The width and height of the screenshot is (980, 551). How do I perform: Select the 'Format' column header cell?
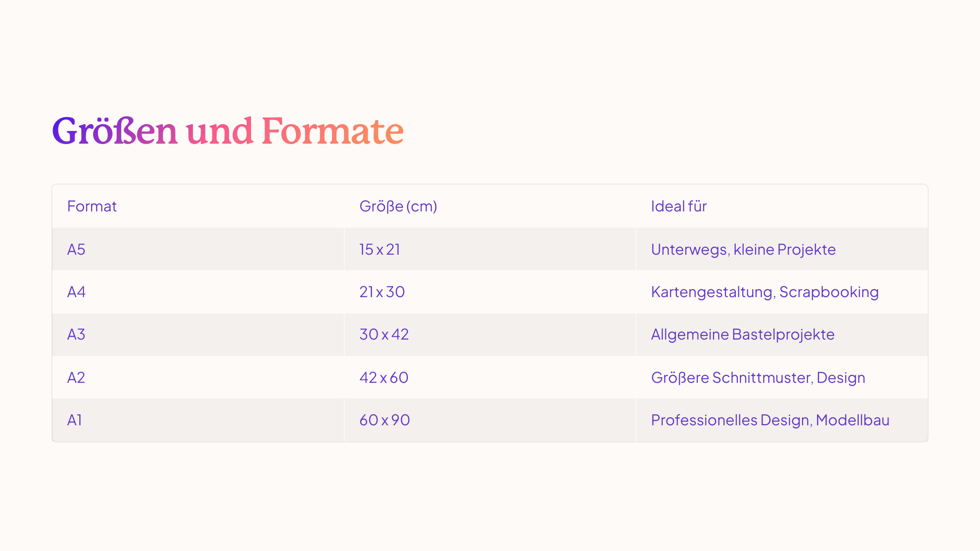(x=92, y=207)
